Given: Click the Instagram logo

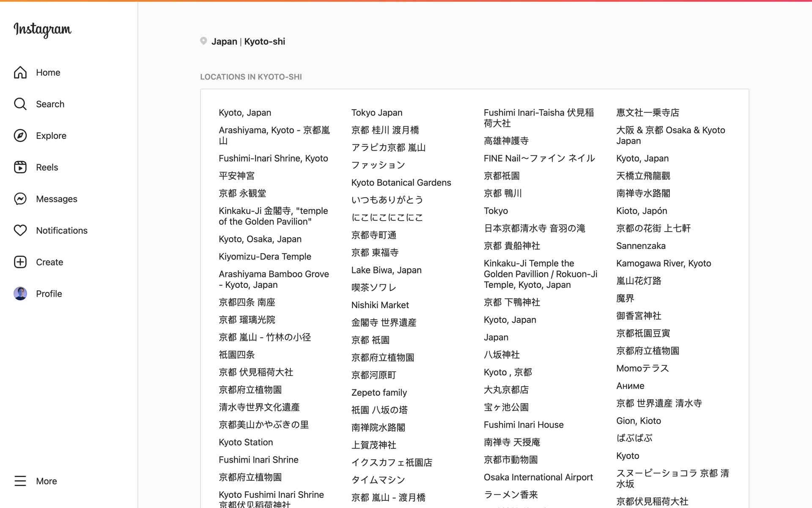Looking at the screenshot, I should coord(42,29).
